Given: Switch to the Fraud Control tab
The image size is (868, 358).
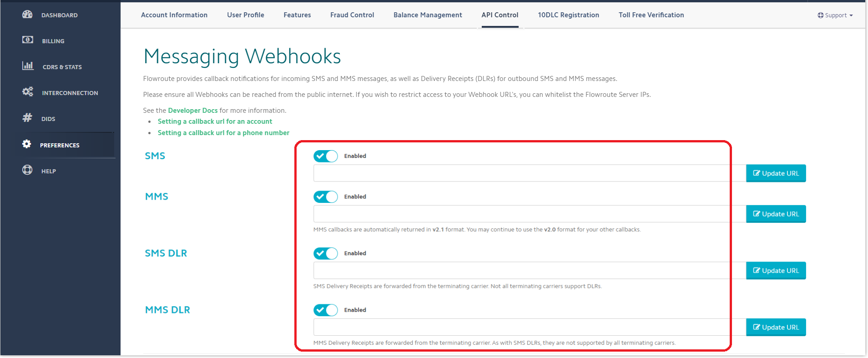Looking at the screenshot, I should click(x=352, y=15).
